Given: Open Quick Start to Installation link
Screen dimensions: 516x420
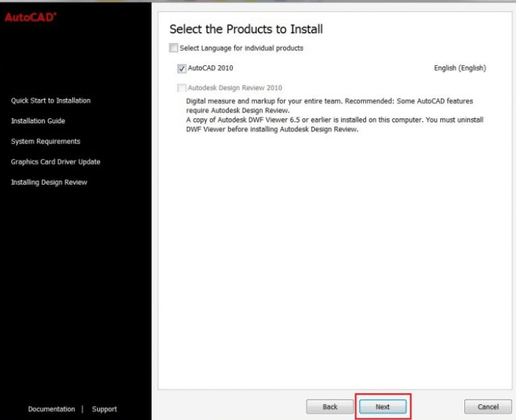Looking at the screenshot, I should (51, 101).
